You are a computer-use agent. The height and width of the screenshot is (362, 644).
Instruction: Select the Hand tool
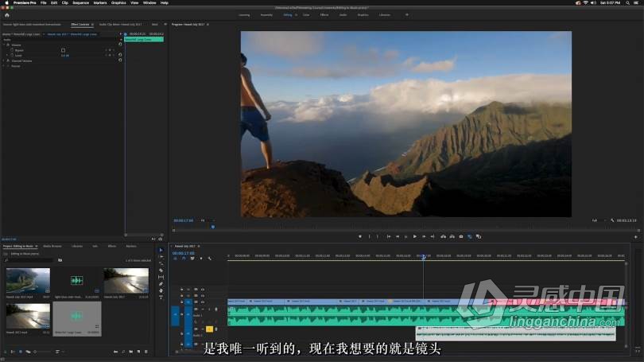tap(161, 290)
